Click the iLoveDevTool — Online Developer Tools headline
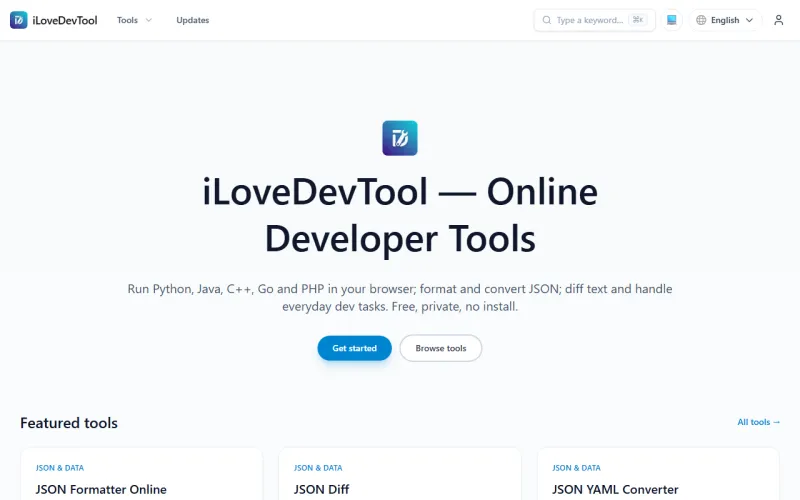Viewport: 800px width, 500px height. tap(400, 215)
